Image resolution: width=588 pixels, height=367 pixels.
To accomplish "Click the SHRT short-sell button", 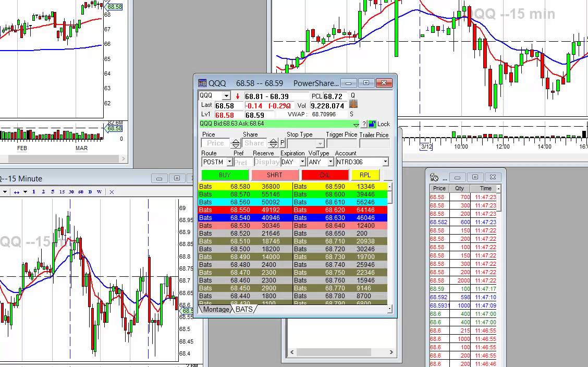I will coord(275,175).
